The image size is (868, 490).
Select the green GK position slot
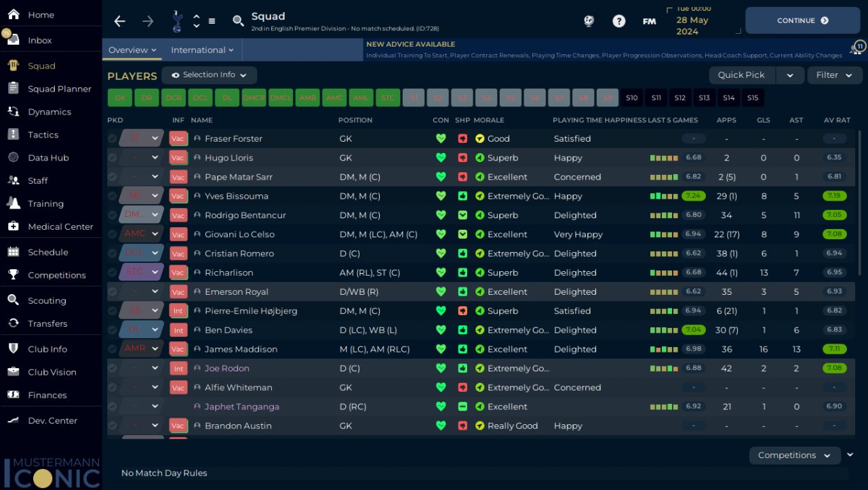pos(120,98)
